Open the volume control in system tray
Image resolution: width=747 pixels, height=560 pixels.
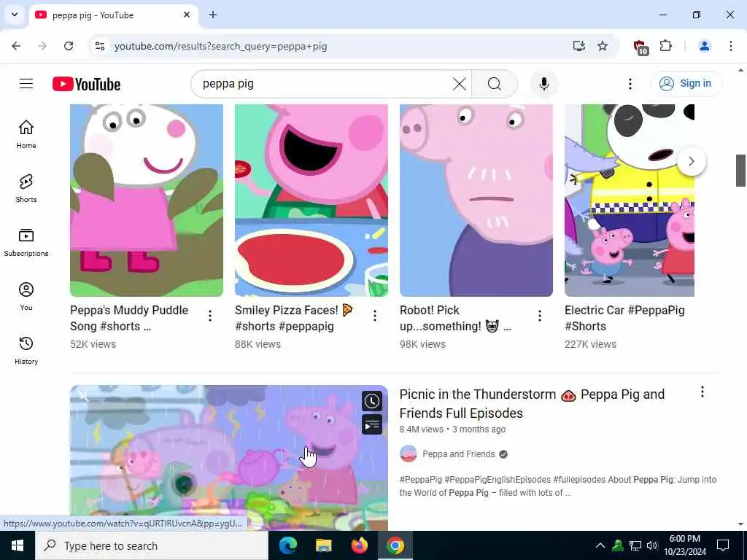tap(651, 545)
